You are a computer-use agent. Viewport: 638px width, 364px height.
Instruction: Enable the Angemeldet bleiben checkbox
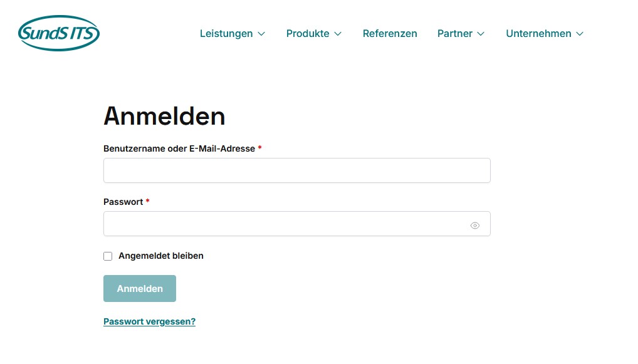[108, 256]
